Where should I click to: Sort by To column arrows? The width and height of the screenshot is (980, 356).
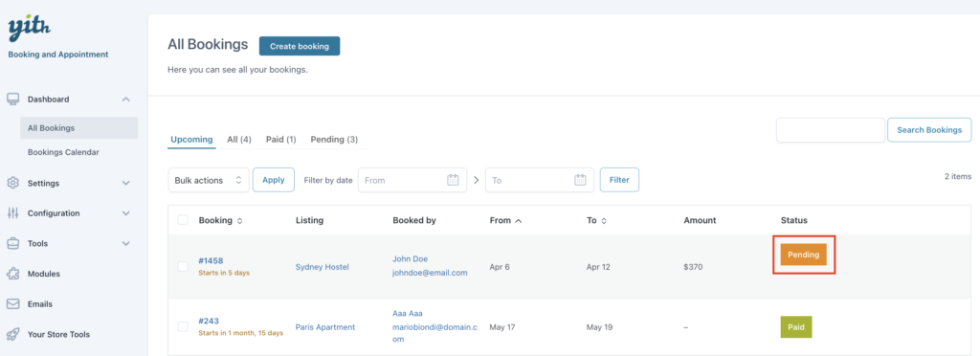(605, 220)
